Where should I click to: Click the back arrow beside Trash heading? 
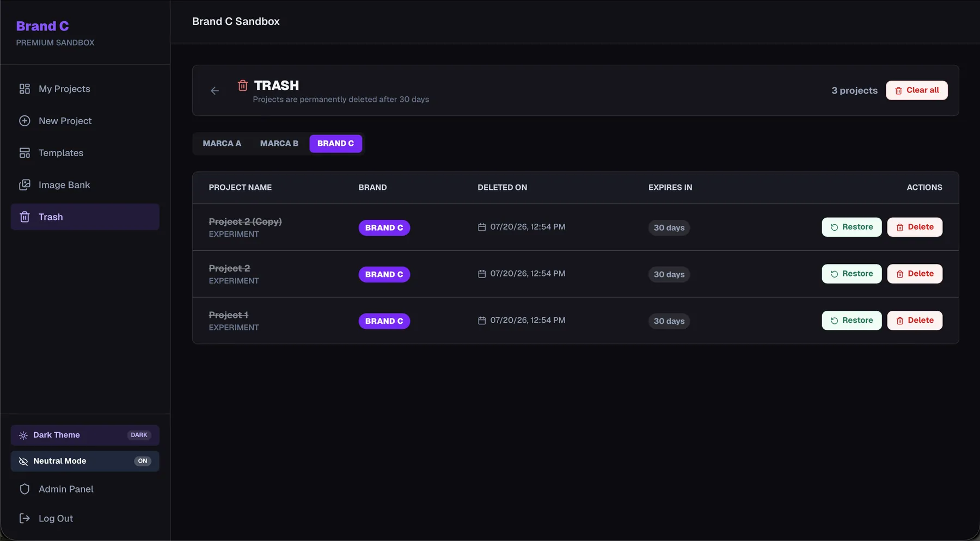[215, 91]
